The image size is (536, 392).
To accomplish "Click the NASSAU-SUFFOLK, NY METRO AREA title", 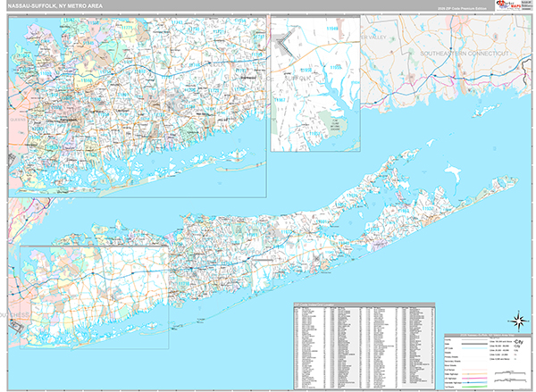I will pos(55,7).
